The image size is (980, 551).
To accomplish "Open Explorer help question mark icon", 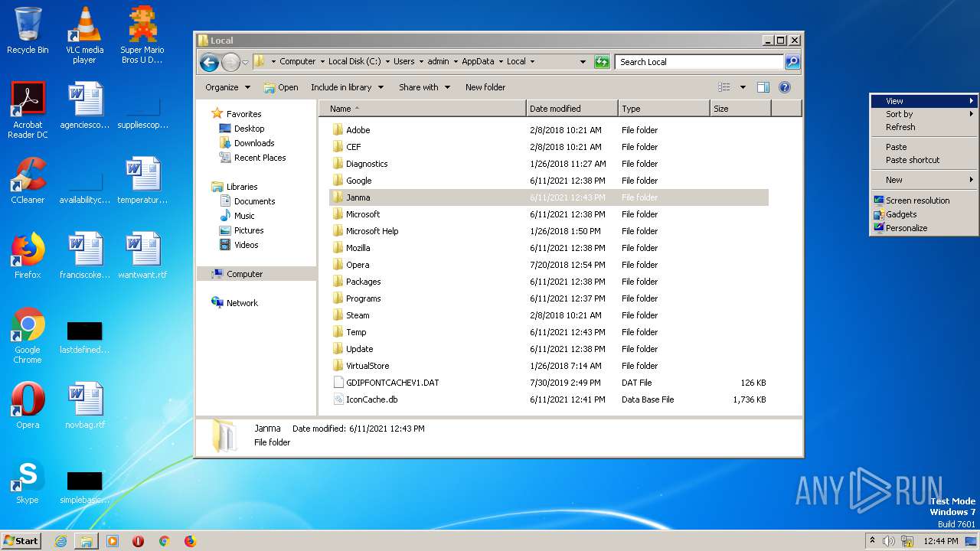I will pos(785,87).
